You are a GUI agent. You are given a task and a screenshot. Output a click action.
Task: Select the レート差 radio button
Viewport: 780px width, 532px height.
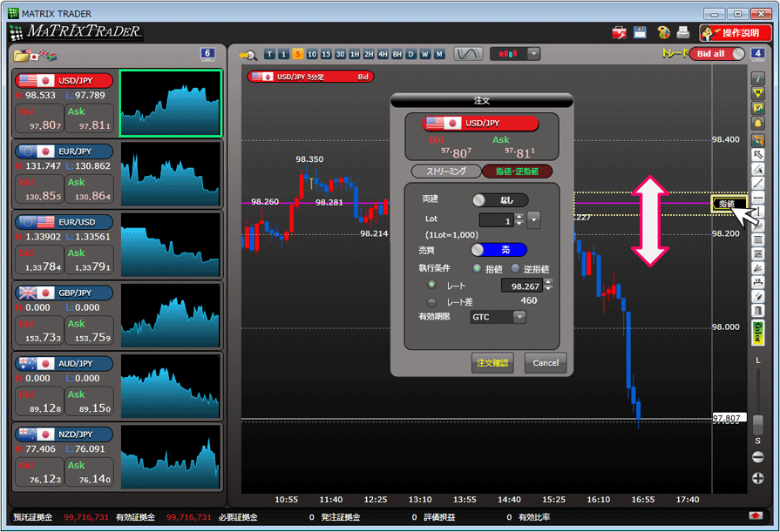(x=431, y=302)
